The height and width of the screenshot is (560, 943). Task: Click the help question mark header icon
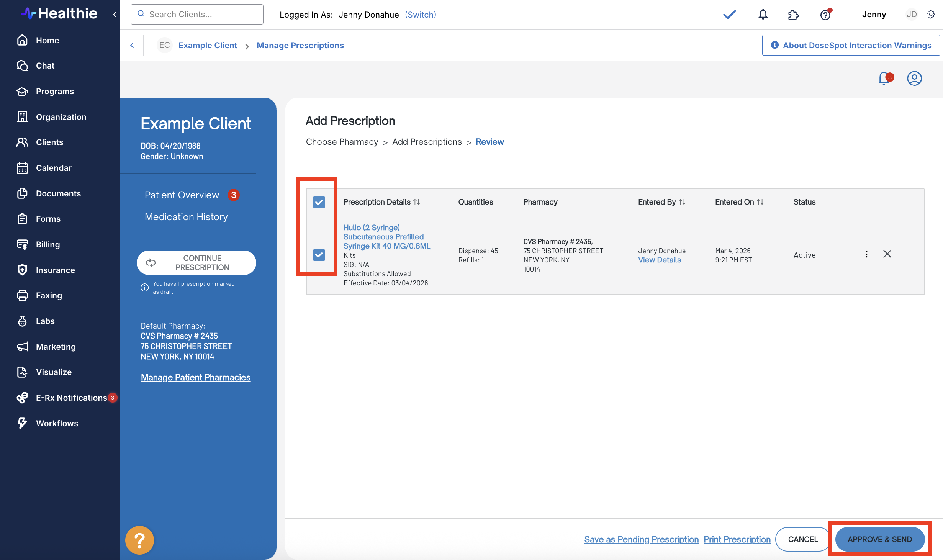click(x=825, y=15)
